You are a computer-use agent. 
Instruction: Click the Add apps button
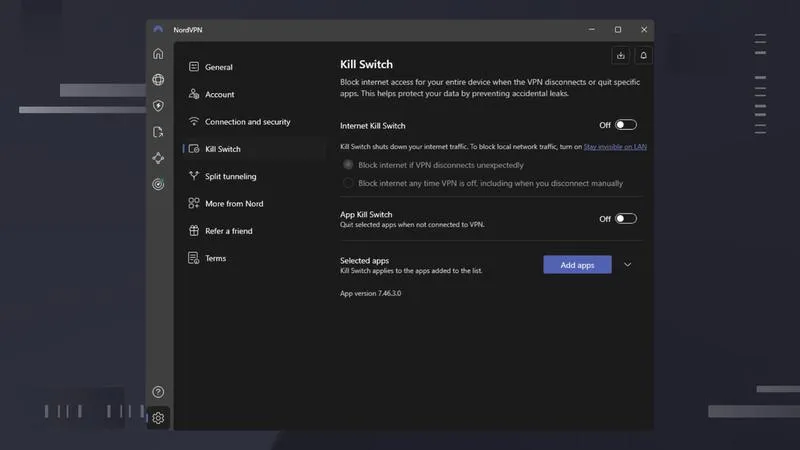[577, 265]
